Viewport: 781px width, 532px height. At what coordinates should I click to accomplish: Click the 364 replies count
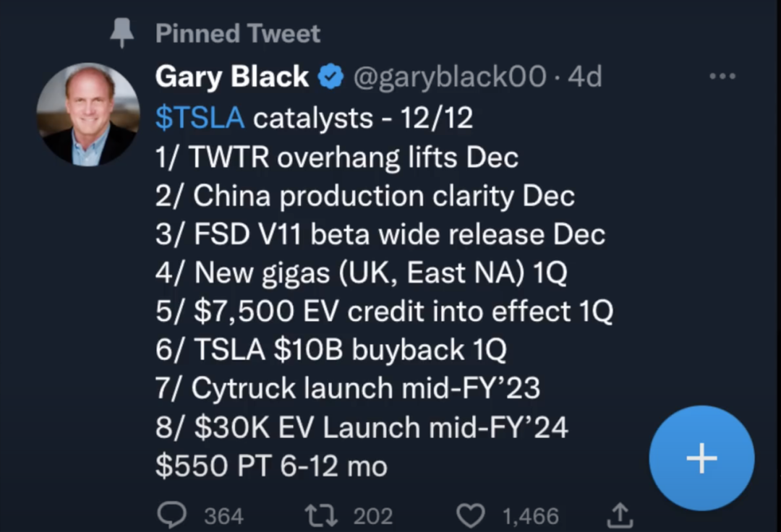coord(223,516)
